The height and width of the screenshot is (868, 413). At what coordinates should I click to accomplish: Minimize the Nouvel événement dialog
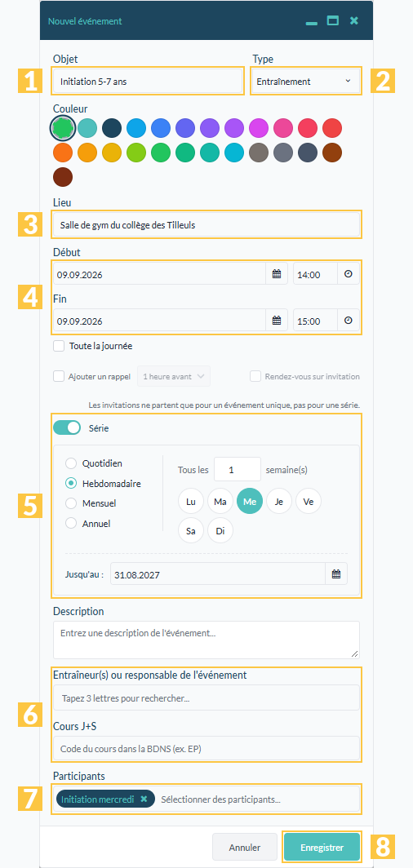click(x=312, y=22)
